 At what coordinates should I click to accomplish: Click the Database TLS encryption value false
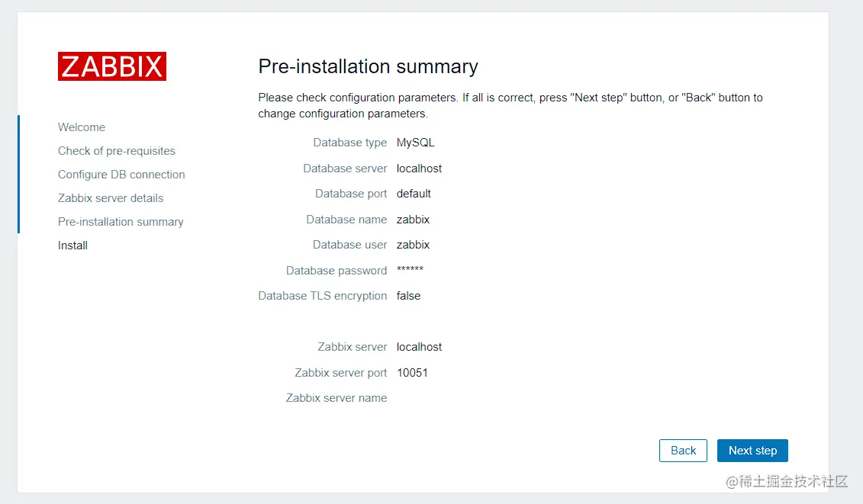tap(408, 295)
